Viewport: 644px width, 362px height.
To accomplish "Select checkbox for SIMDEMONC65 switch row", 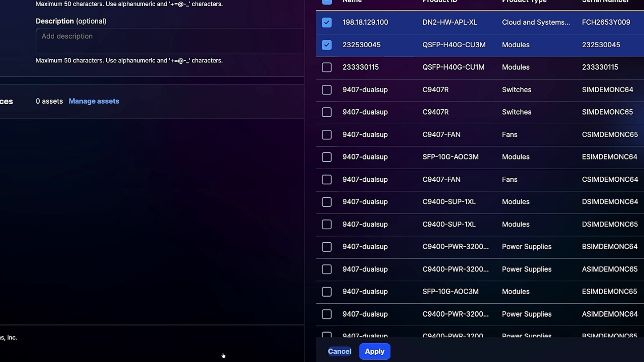I will 327,112.
